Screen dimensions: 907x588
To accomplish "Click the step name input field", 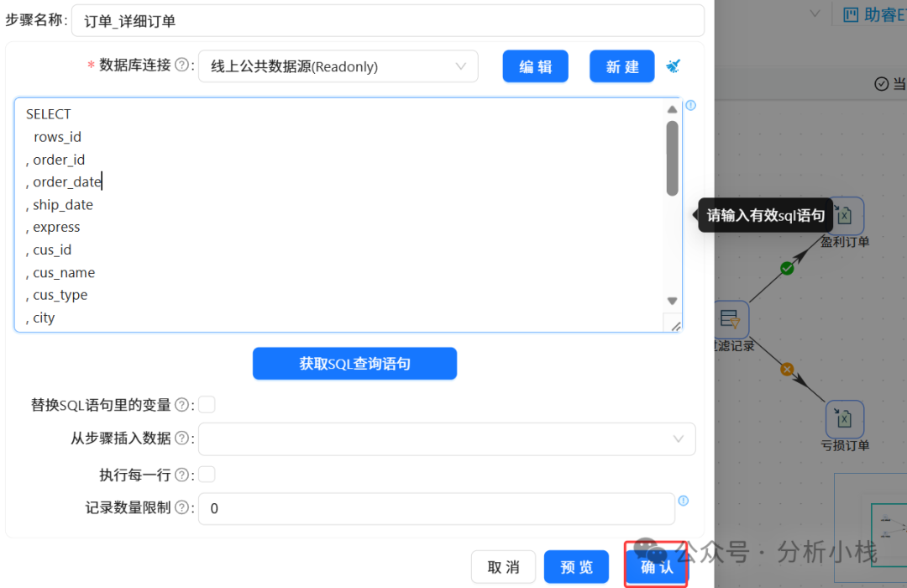I will coord(387,21).
